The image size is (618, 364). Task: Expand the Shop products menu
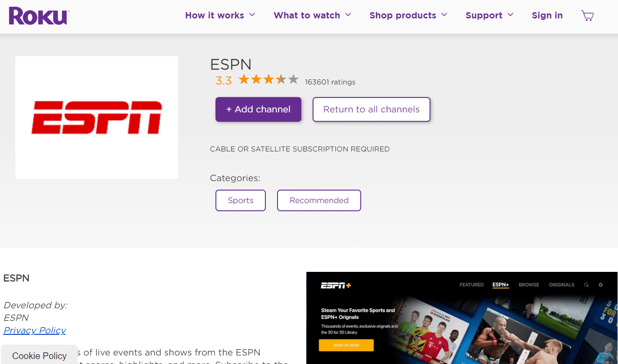tap(408, 15)
